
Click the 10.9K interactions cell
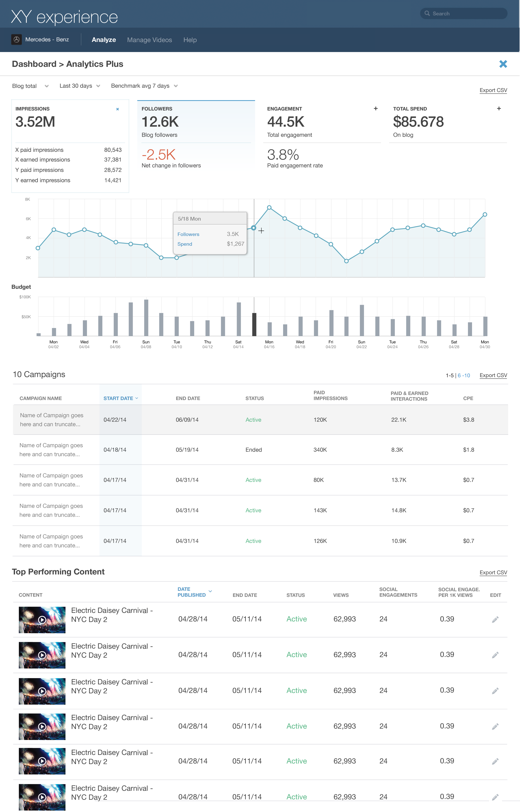[x=399, y=541]
